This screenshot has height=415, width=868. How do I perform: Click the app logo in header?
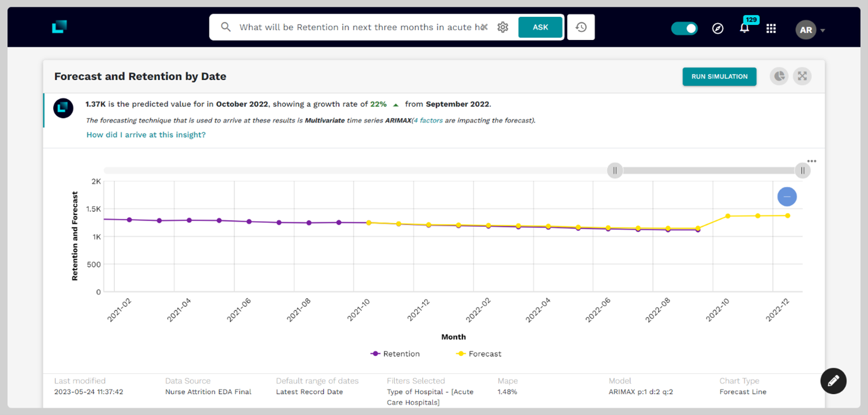60,27
